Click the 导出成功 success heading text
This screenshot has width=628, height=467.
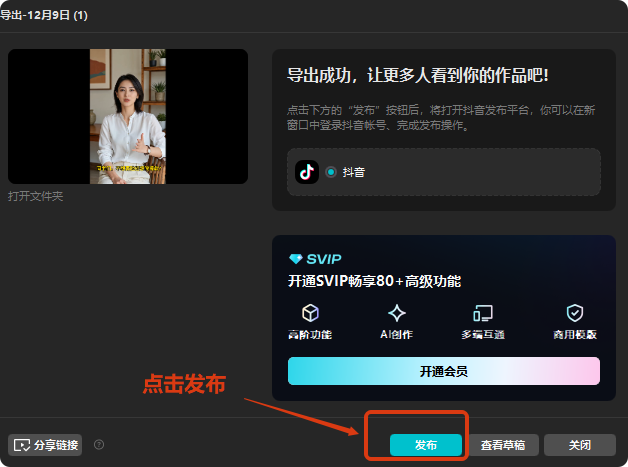(418, 75)
